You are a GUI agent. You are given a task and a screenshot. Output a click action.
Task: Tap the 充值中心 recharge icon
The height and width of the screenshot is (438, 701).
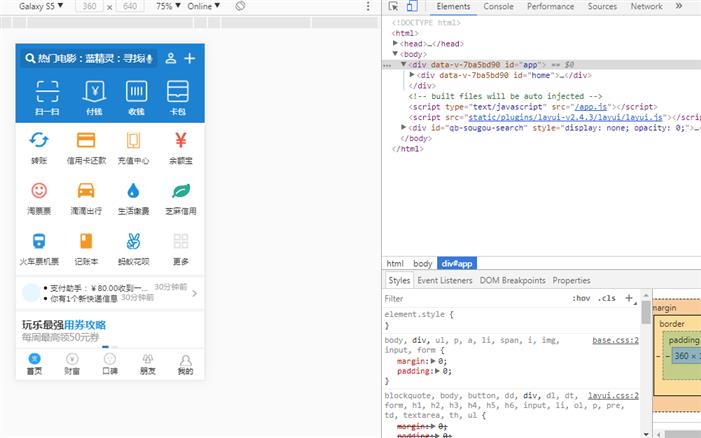click(133, 140)
